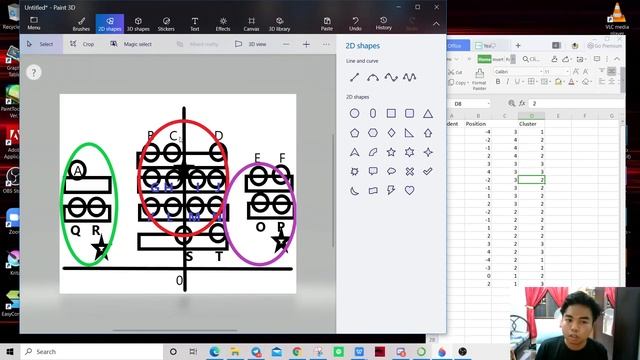Choose the square Speech bubble shape

[x=373, y=171]
